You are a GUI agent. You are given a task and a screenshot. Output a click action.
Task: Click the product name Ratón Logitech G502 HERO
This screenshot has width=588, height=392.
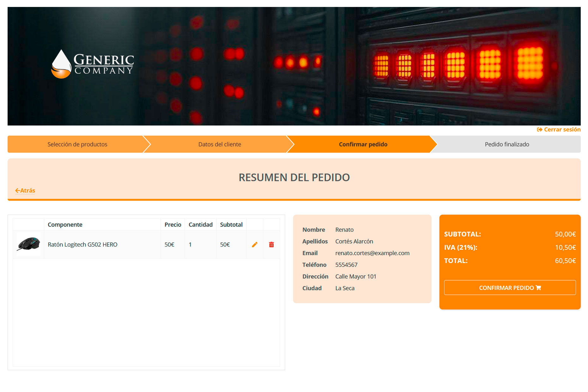tap(83, 244)
